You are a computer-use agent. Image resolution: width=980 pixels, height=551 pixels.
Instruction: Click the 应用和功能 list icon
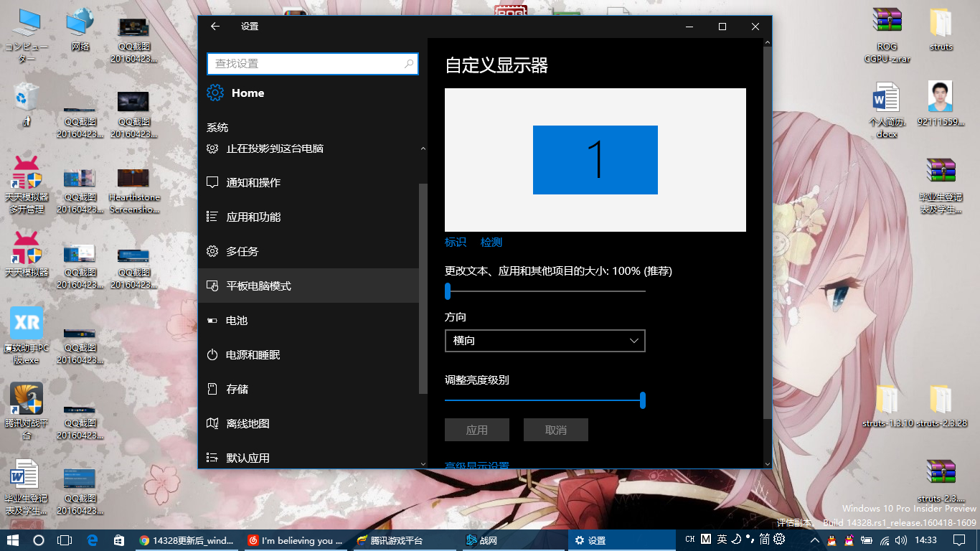(x=212, y=217)
